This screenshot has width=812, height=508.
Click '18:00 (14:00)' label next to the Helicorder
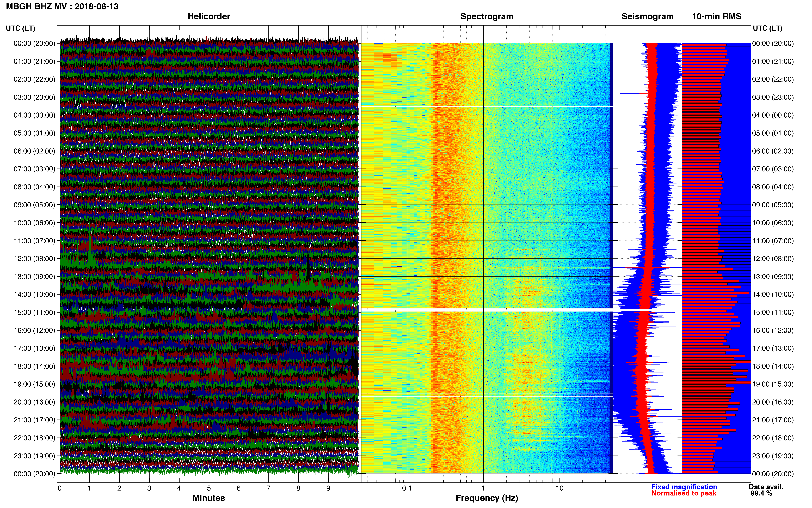coord(34,366)
